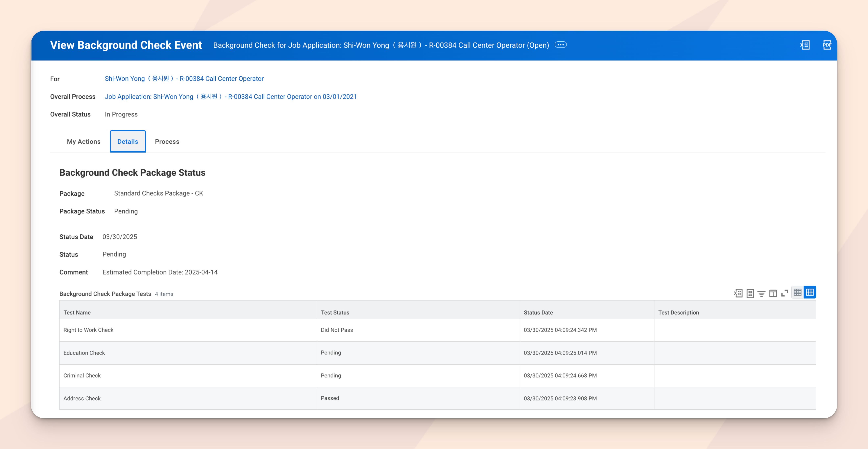Select the blue standard grid view toggle

810,292
